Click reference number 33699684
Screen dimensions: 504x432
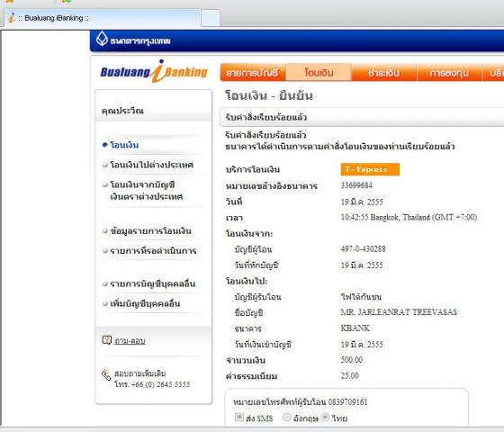click(x=356, y=185)
